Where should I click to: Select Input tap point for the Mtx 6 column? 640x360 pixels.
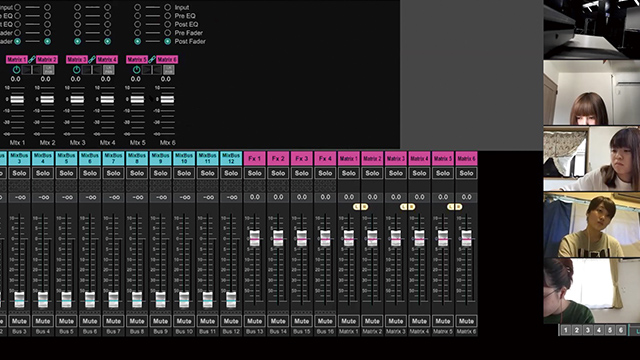click(167, 7)
